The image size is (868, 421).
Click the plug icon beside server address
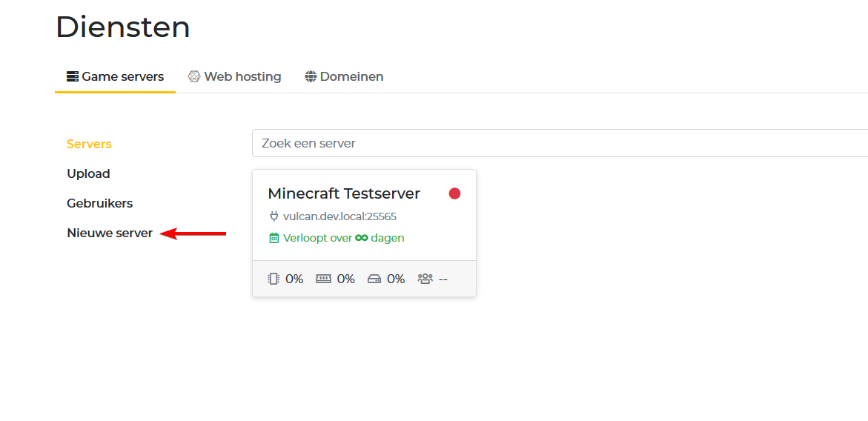click(274, 216)
